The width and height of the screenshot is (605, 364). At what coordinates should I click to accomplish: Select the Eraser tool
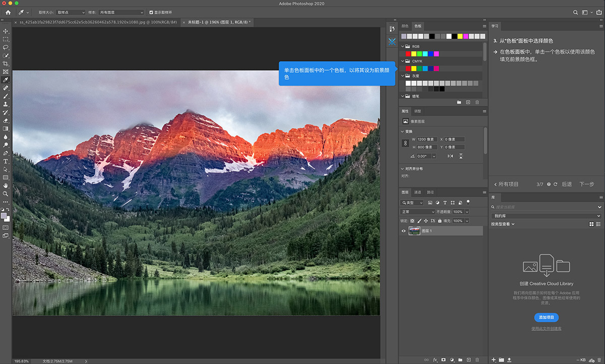(x=6, y=120)
